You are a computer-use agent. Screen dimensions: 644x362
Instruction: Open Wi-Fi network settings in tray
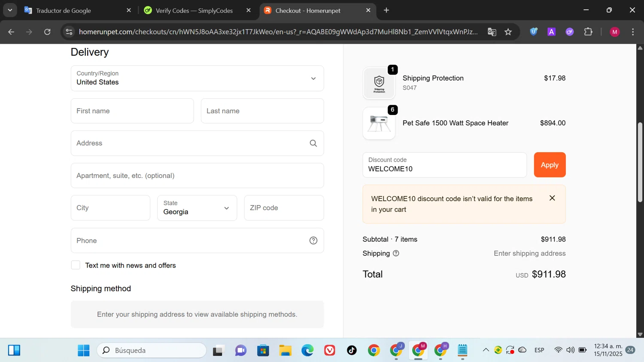coord(558,350)
